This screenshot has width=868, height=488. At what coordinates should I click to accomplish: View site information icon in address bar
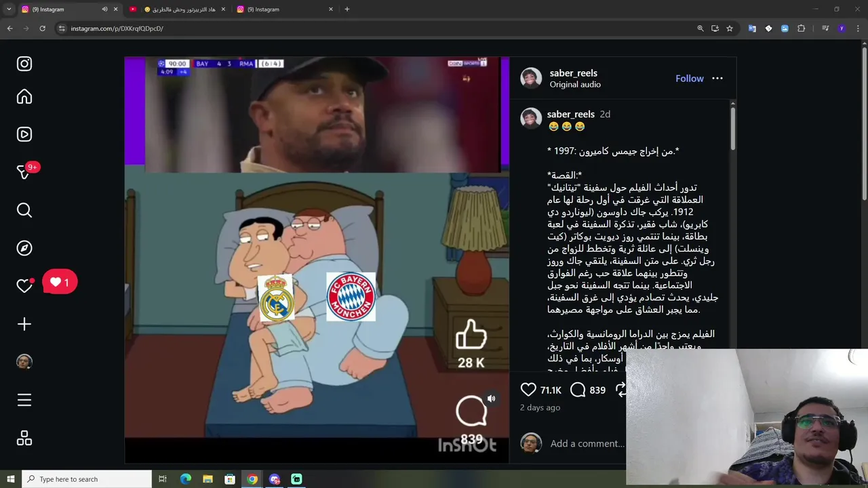pyautogui.click(x=62, y=28)
